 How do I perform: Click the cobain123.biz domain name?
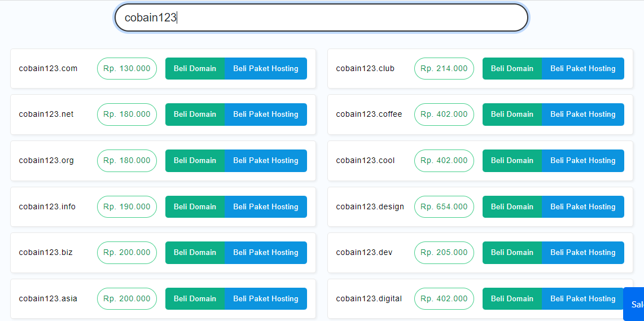[x=46, y=252]
